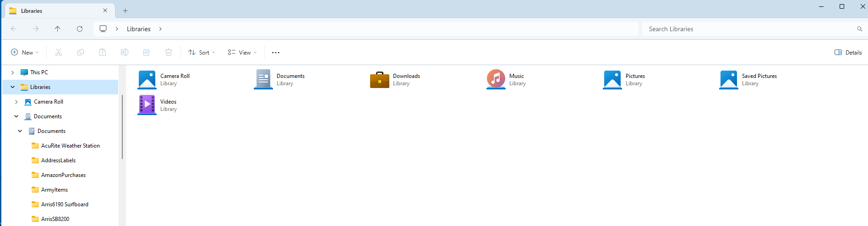Screen dimensions: 868x226
Task: Select the Documents library icon
Action: [x=263, y=80]
